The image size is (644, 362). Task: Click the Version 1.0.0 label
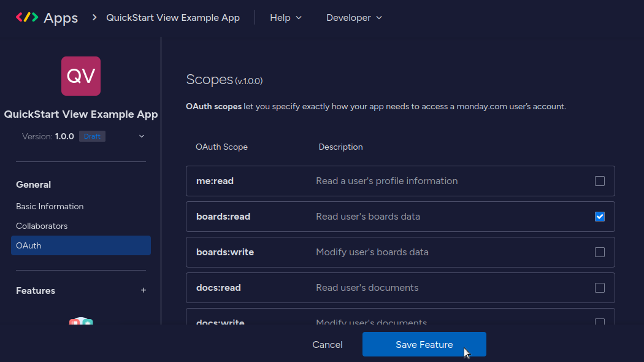tap(48, 136)
